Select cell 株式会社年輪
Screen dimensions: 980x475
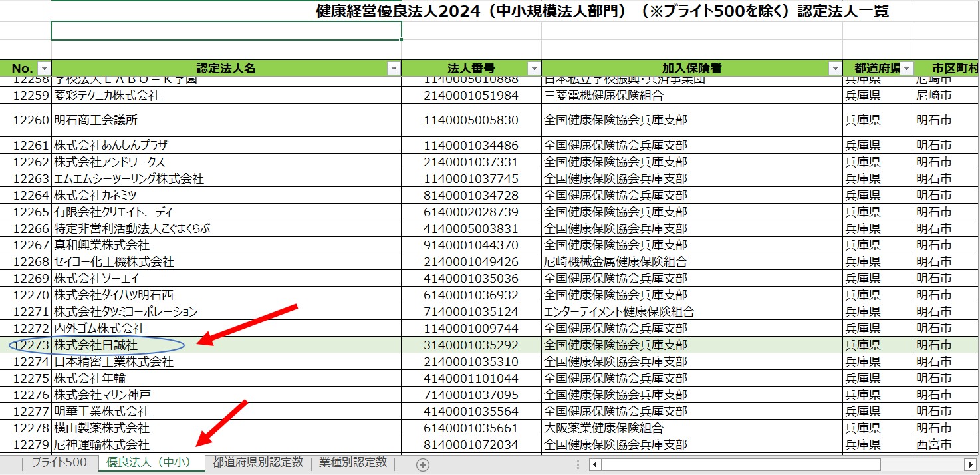pos(227,379)
